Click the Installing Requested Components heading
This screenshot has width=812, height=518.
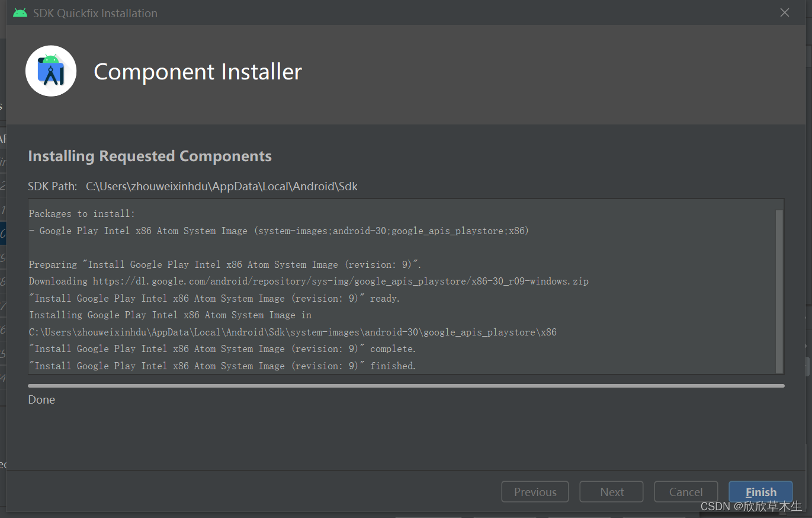(x=150, y=156)
